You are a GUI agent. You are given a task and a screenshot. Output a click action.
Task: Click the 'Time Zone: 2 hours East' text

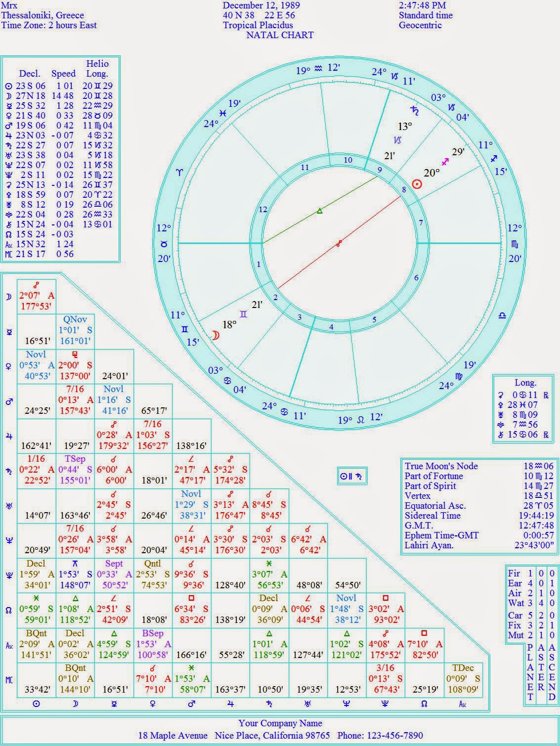(49, 25)
